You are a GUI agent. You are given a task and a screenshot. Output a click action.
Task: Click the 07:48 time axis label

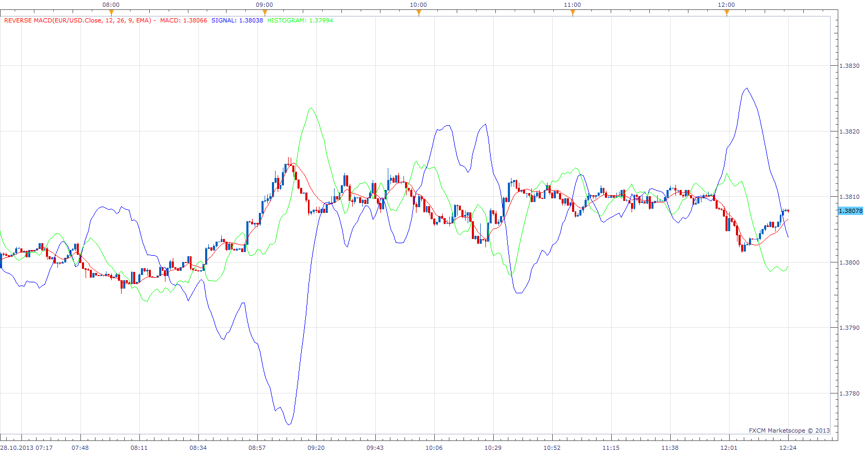tap(80, 448)
